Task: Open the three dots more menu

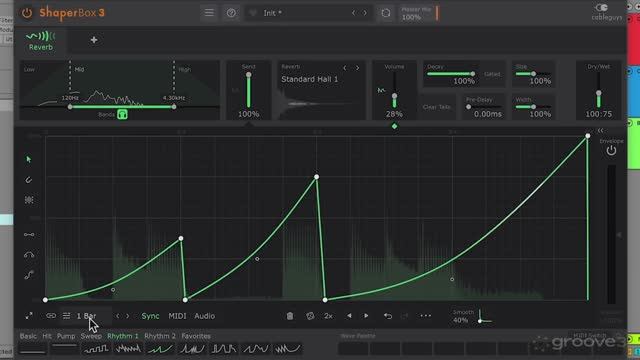Action: [x=425, y=316]
